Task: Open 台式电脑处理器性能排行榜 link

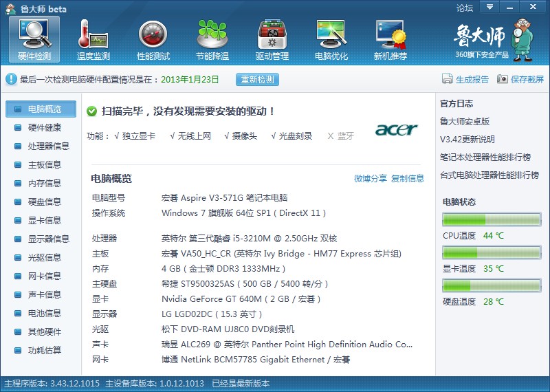Action: pos(489,175)
